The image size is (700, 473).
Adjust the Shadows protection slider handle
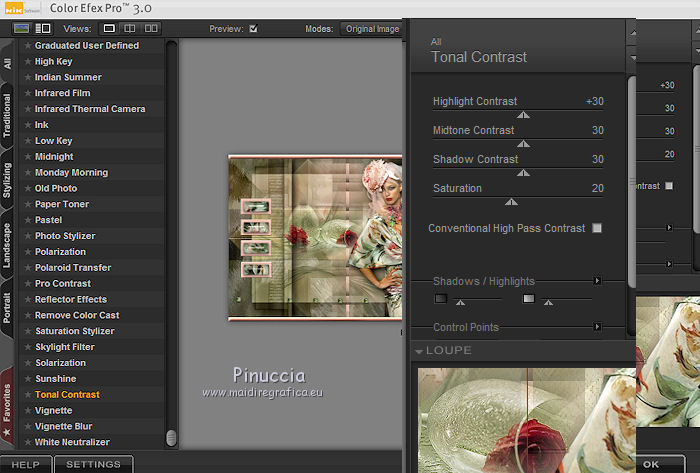[460, 303]
